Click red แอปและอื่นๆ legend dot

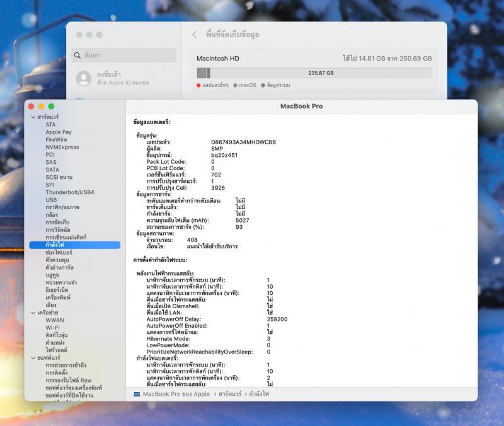tap(198, 85)
